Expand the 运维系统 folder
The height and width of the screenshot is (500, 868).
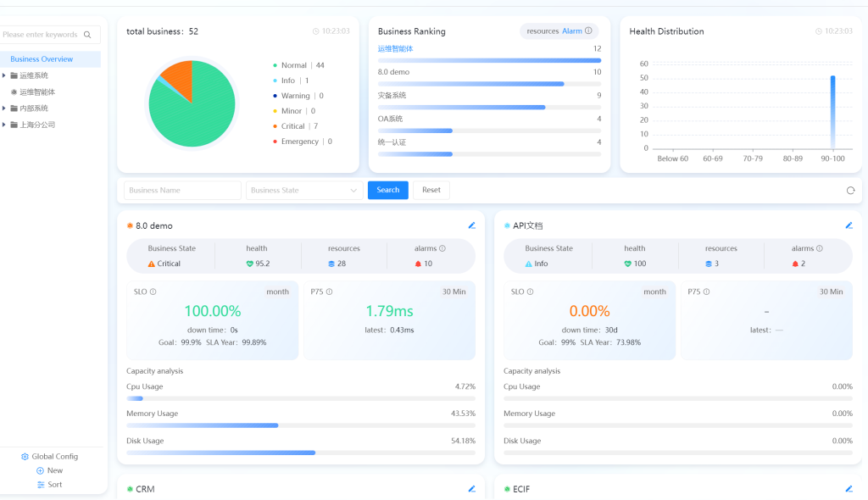point(4,75)
